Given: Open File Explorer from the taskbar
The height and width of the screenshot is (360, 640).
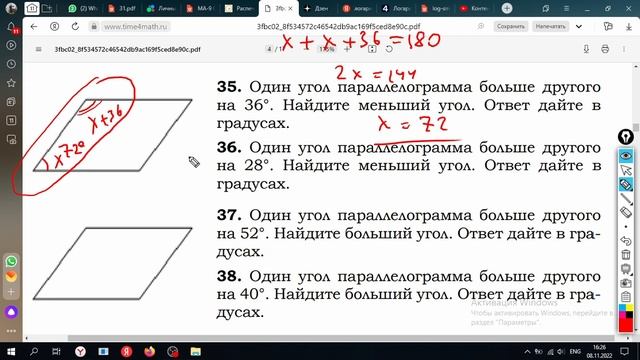Looking at the screenshot, I should click(x=196, y=351).
